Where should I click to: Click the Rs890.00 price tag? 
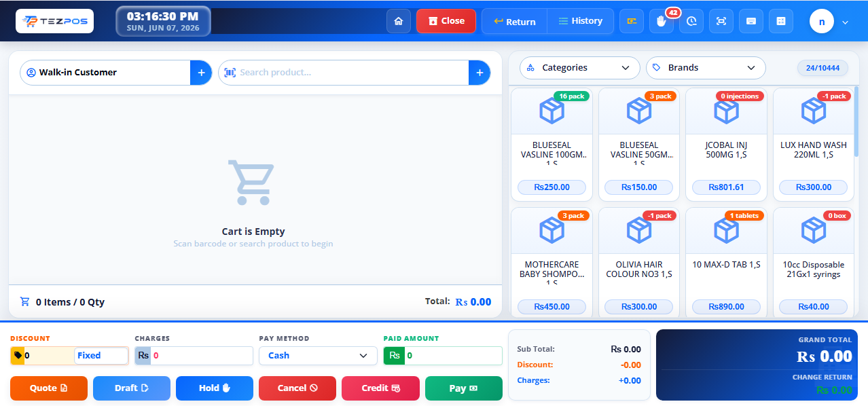tap(726, 307)
